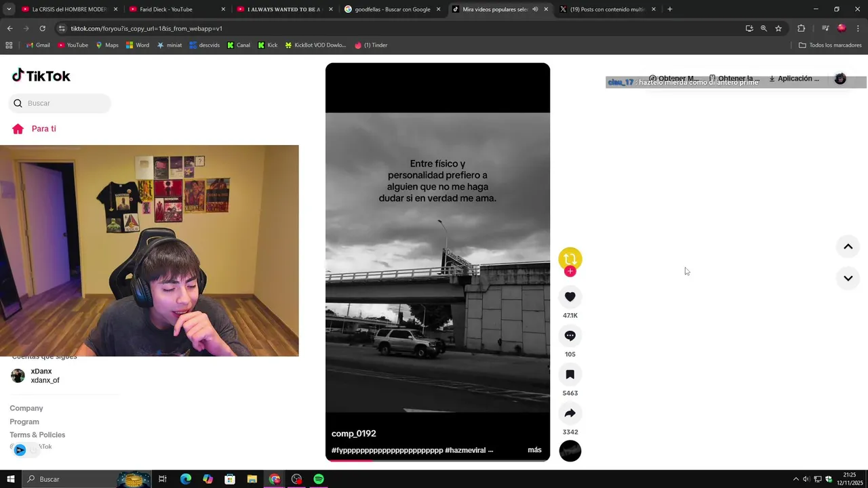Like the video with the heart icon
Screen dimensions: 868x488
(570, 297)
